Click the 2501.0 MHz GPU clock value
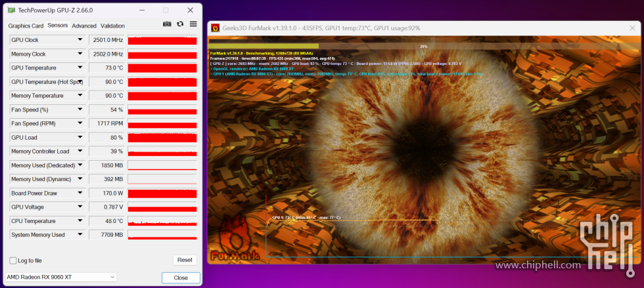 point(106,40)
